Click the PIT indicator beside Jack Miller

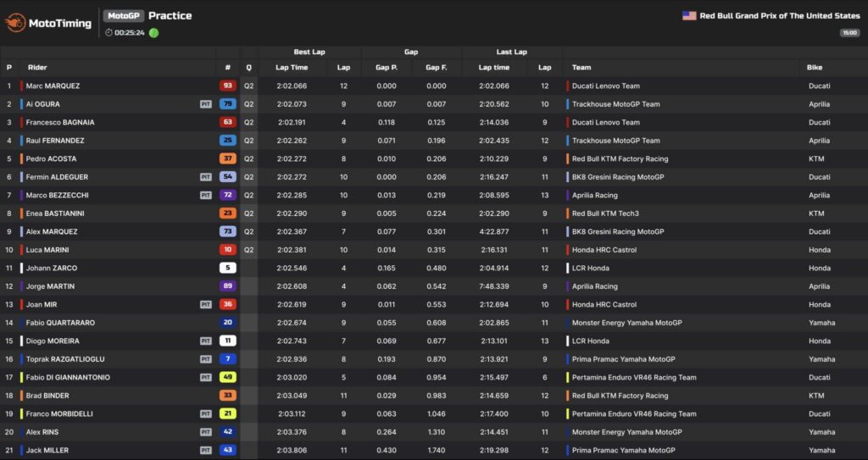[206, 450]
